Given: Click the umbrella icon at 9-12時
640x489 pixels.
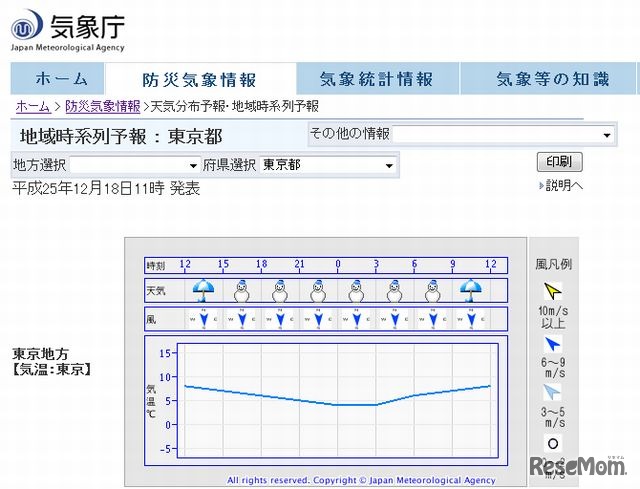Looking at the screenshot, I should click(471, 290).
